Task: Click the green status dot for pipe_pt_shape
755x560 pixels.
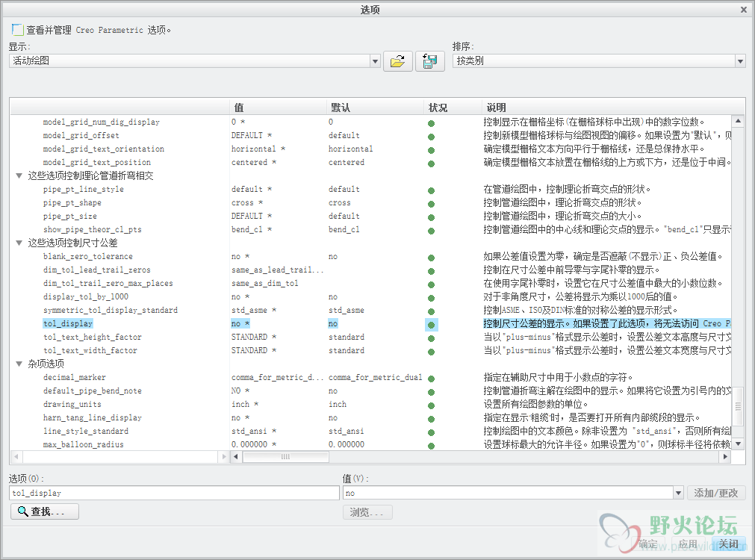Action: (432, 204)
